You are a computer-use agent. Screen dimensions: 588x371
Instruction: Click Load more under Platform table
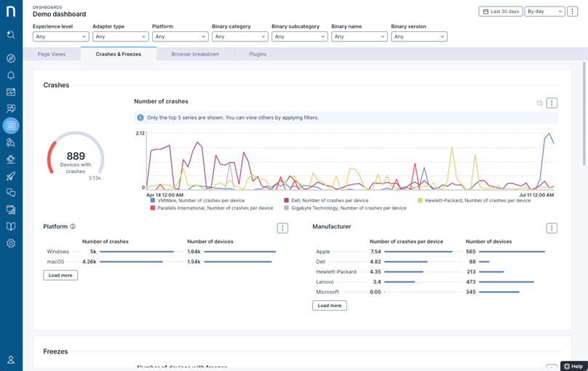(x=60, y=275)
